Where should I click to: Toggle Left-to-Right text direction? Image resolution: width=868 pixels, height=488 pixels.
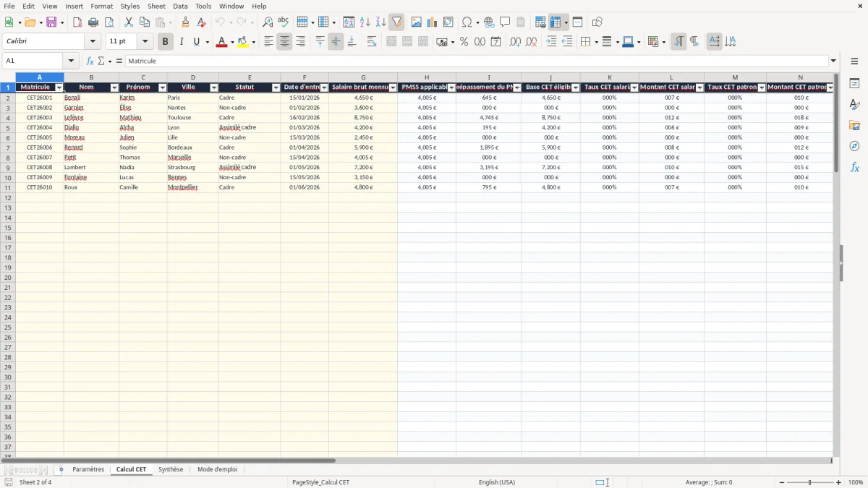(678, 42)
